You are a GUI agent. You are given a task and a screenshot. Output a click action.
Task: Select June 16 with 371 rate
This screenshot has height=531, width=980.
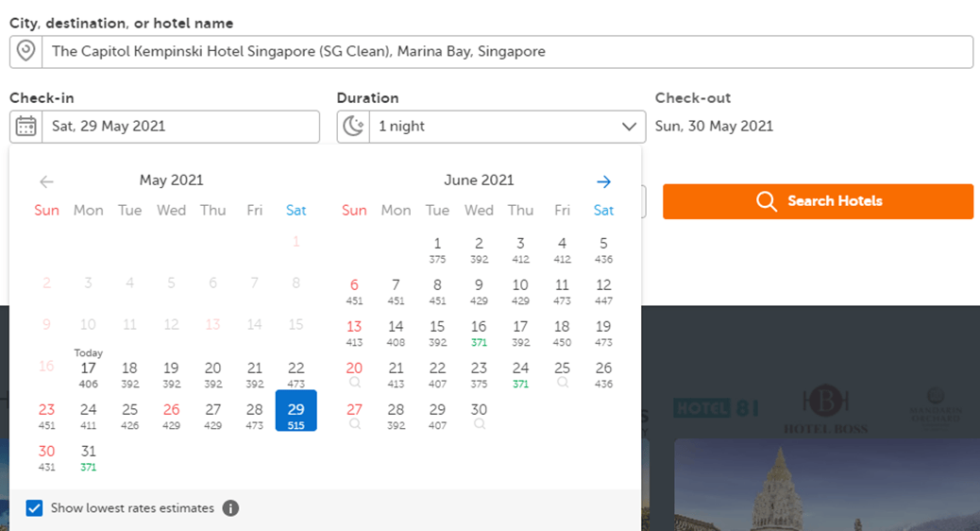tap(479, 333)
